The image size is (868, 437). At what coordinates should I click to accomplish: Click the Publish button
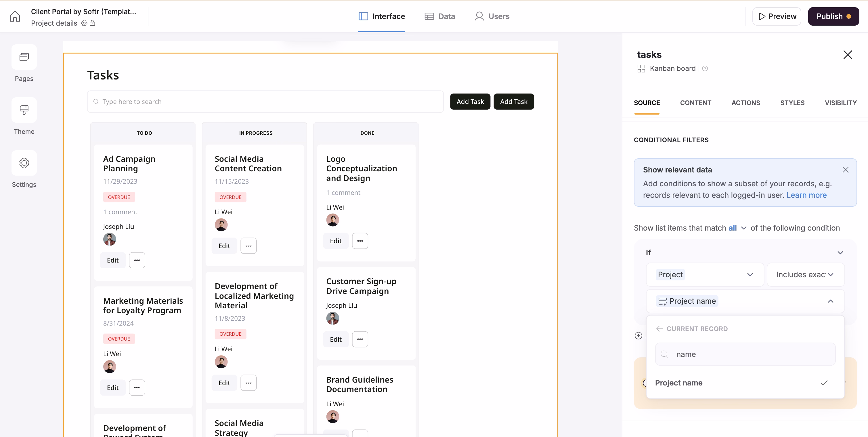point(833,16)
